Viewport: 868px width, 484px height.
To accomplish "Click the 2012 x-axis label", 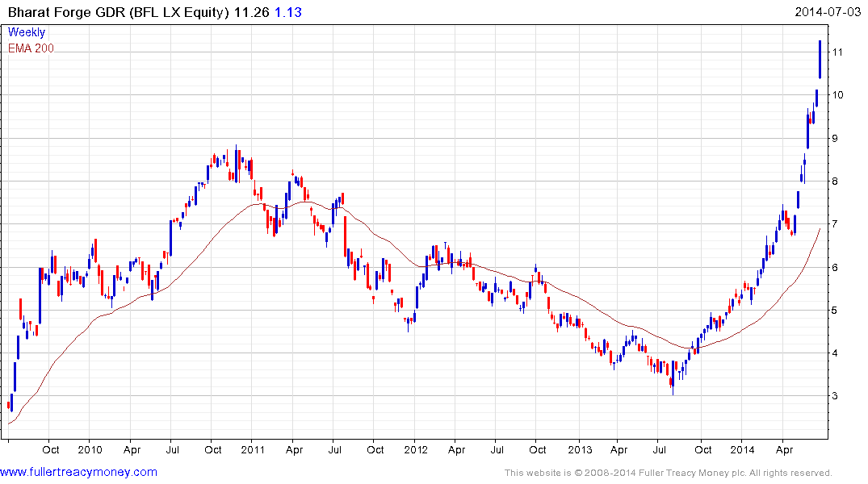I will pyautogui.click(x=416, y=449).
